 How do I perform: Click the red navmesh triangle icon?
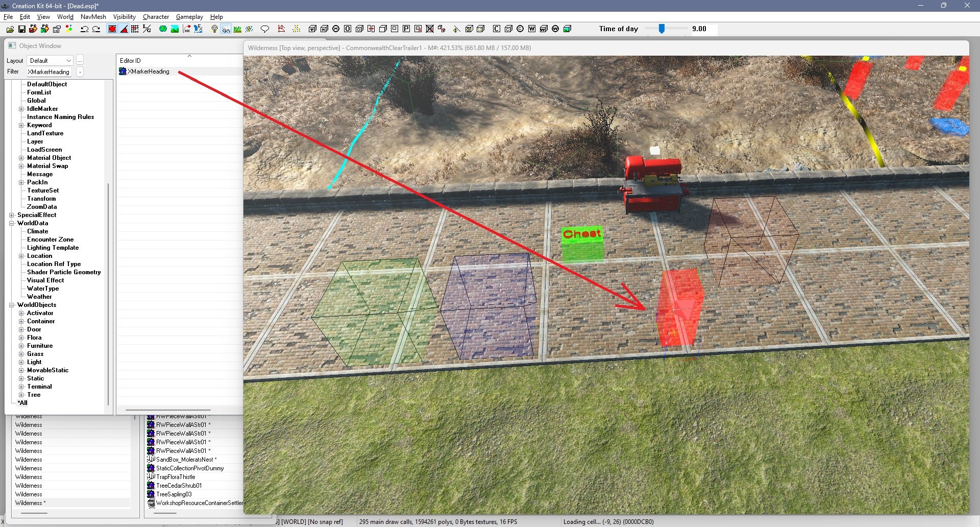point(281,29)
